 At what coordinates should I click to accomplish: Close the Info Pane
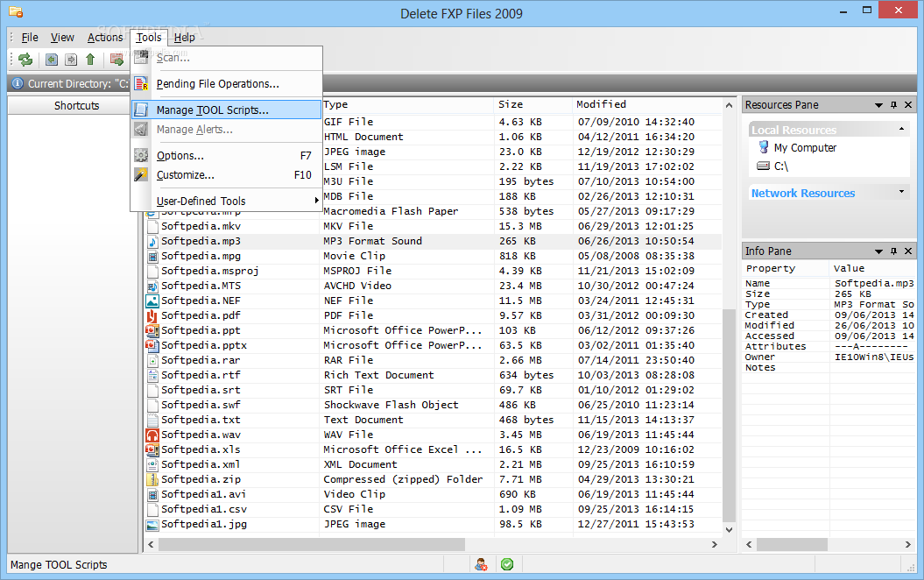[x=908, y=251]
